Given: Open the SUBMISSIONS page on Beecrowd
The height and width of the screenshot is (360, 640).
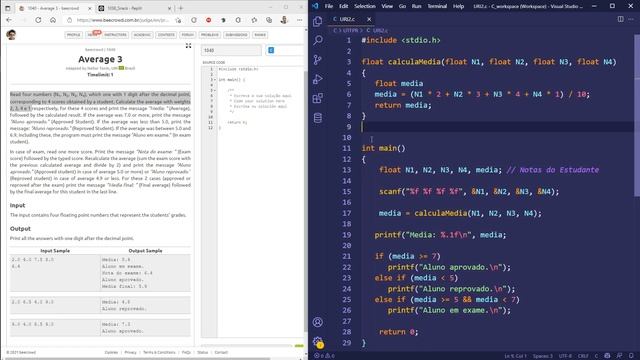Looking at the screenshot, I should [236, 35].
